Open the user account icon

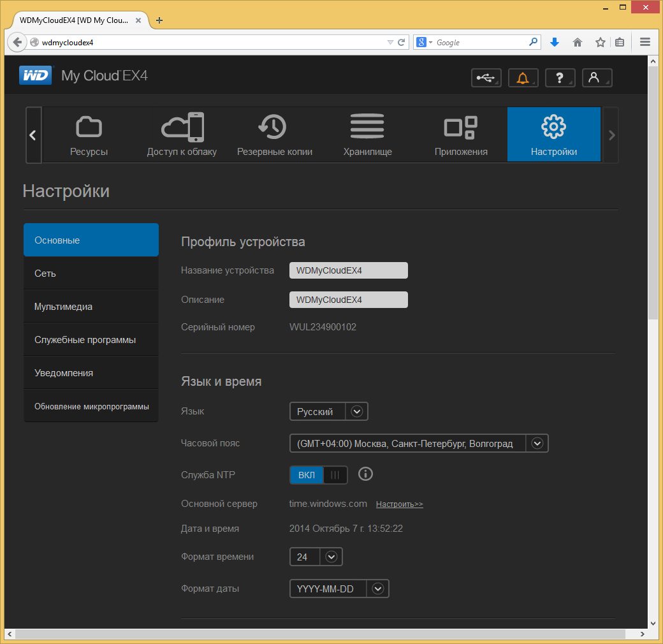pos(597,78)
